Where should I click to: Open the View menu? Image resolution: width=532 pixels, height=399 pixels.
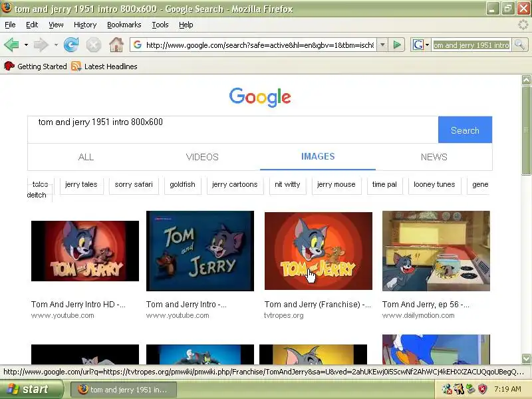(56, 25)
